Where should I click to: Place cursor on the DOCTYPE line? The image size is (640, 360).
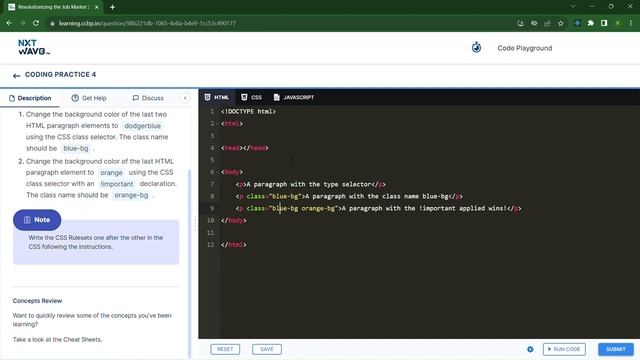coord(248,111)
